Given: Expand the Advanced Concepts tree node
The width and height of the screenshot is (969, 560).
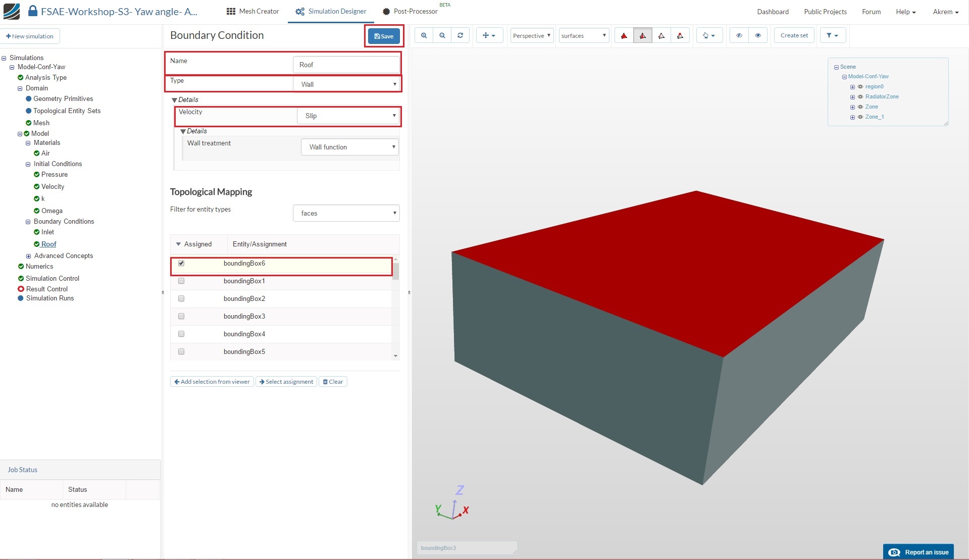Looking at the screenshot, I should point(28,256).
